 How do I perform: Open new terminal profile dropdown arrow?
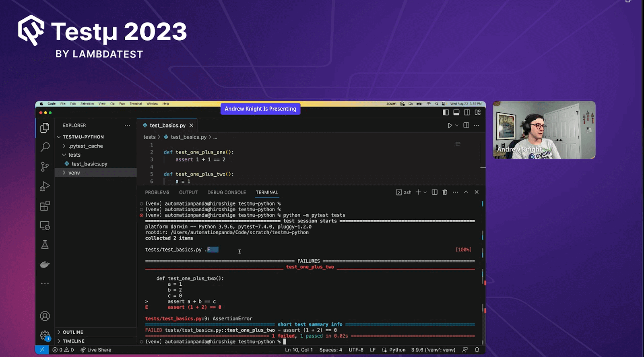[x=425, y=192]
